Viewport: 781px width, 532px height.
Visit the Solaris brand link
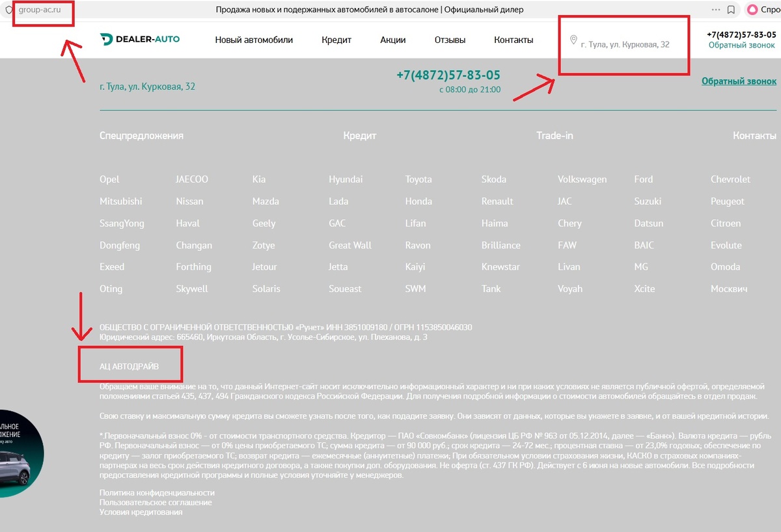click(266, 289)
